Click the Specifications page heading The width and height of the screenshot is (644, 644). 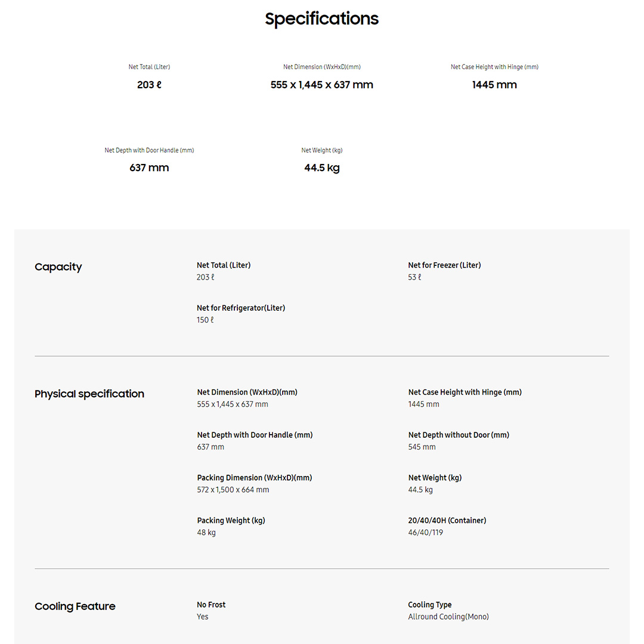(x=321, y=19)
